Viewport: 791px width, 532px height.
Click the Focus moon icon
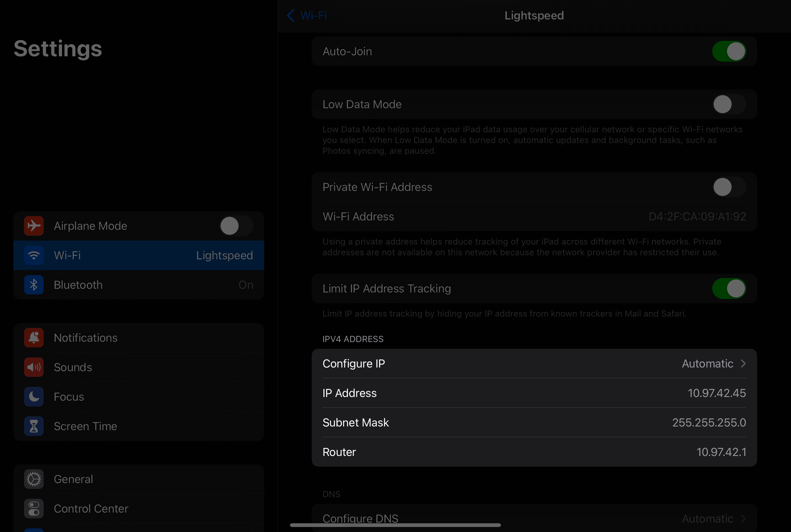click(x=34, y=397)
